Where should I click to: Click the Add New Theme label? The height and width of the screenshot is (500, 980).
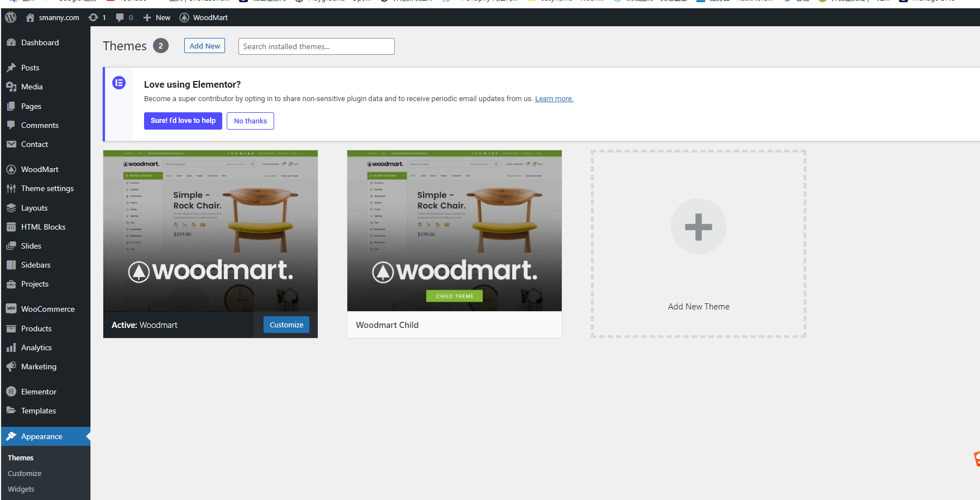tap(699, 307)
